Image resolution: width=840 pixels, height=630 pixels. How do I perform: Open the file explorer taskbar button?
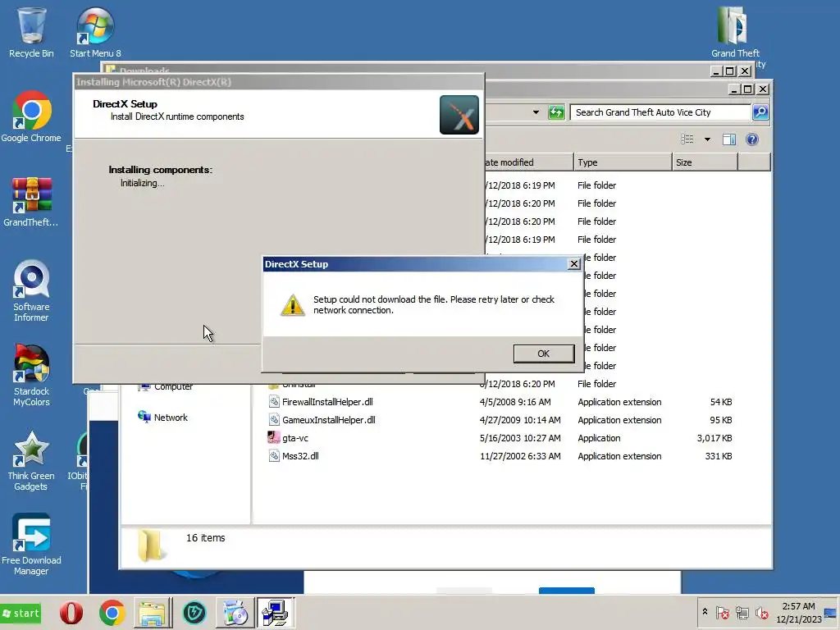pos(153,613)
